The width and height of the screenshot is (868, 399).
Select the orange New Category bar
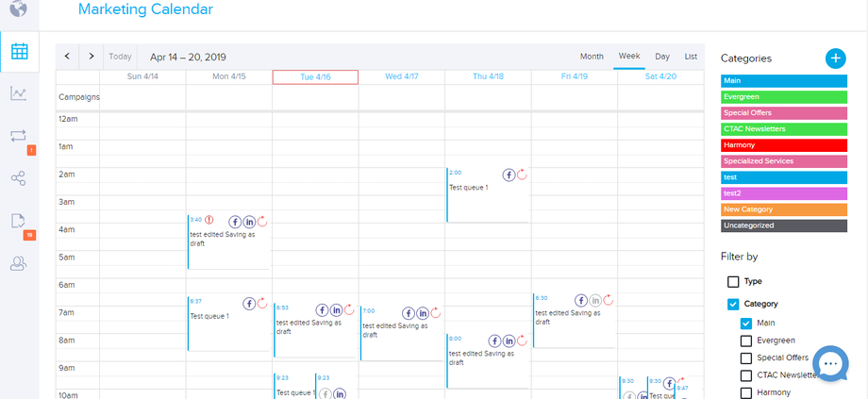click(784, 209)
